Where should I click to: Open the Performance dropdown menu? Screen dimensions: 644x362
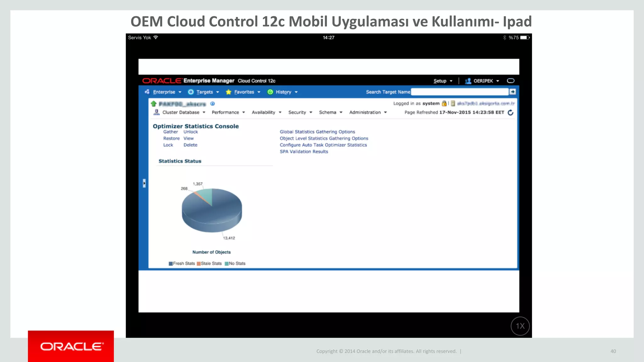(228, 112)
